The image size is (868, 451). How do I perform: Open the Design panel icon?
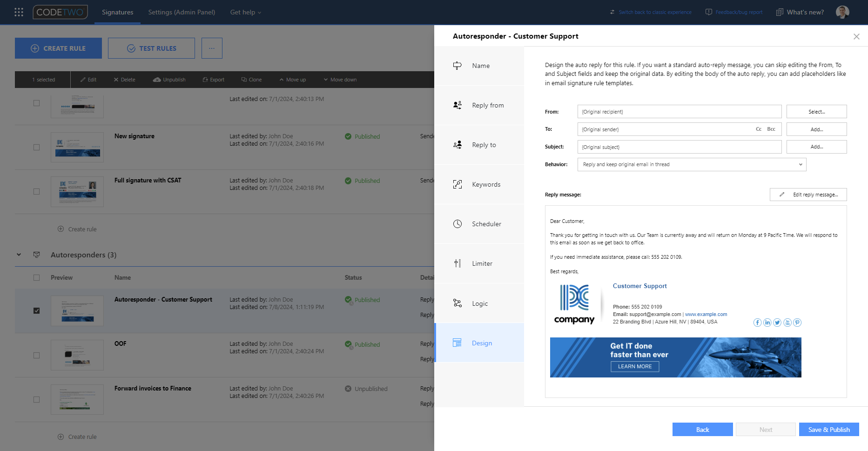click(457, 343)
